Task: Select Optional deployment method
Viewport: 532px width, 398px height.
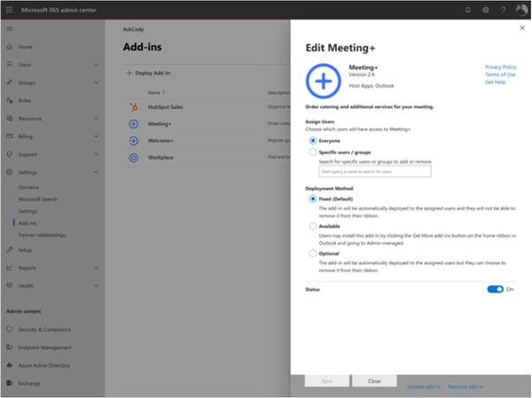Action: point(313,254)
